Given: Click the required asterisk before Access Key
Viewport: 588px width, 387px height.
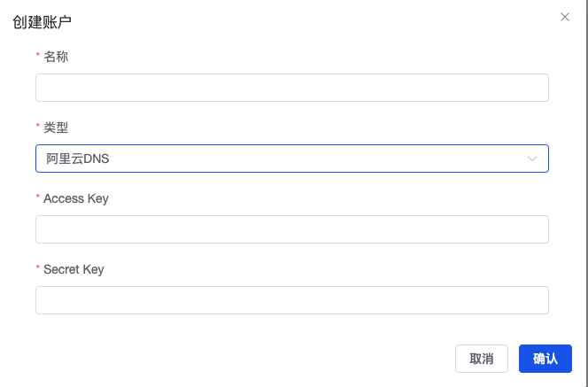Looking at the screenshot, I should click(37, 198).
